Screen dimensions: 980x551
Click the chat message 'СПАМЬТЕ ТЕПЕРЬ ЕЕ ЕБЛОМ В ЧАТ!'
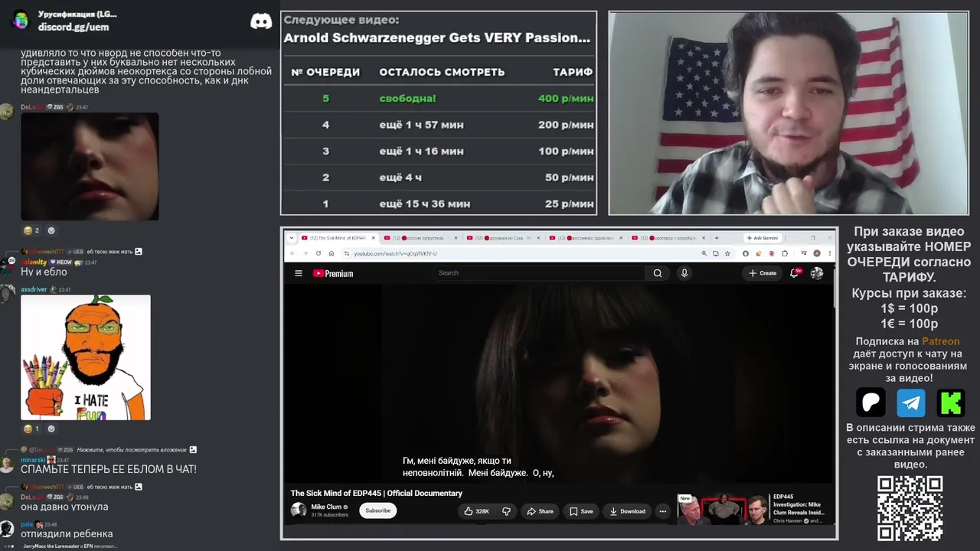click(x=109, y=469)
